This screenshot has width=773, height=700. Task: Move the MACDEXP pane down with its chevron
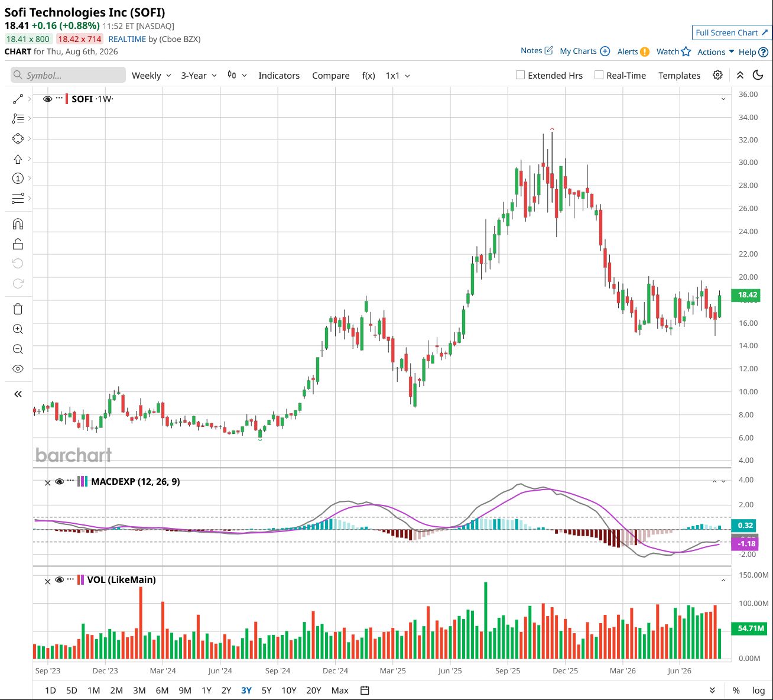(x=723, y=482)
